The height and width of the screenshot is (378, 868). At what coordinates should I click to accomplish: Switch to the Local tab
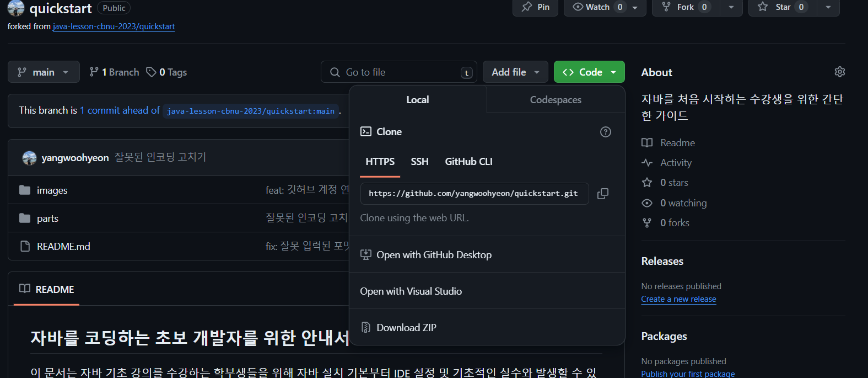coord(418,100)
